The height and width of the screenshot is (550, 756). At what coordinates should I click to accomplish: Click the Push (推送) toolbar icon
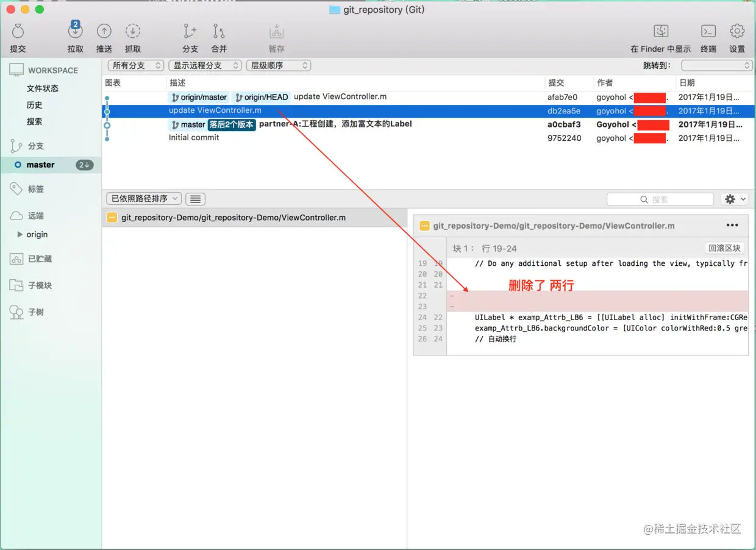(104, 31)
